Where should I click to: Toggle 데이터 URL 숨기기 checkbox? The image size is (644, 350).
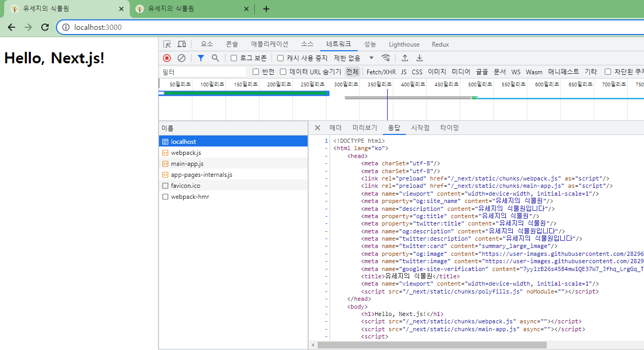[283, 72]
